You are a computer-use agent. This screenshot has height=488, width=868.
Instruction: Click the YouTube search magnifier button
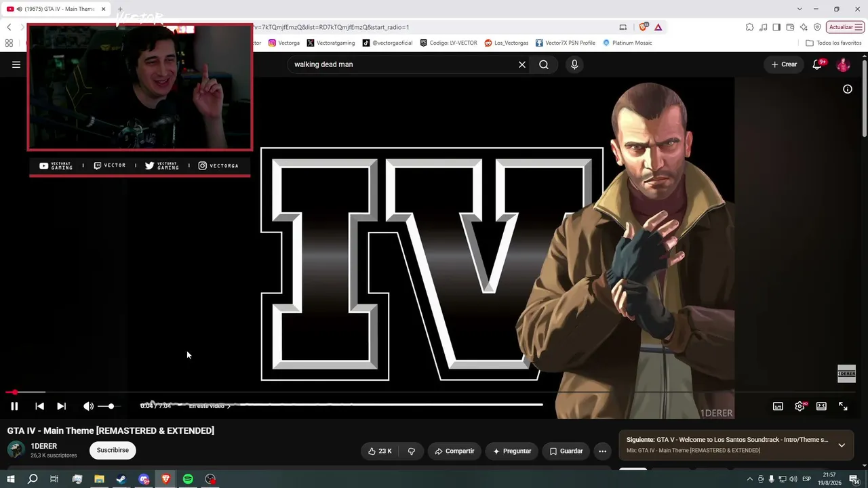point(544,64)
